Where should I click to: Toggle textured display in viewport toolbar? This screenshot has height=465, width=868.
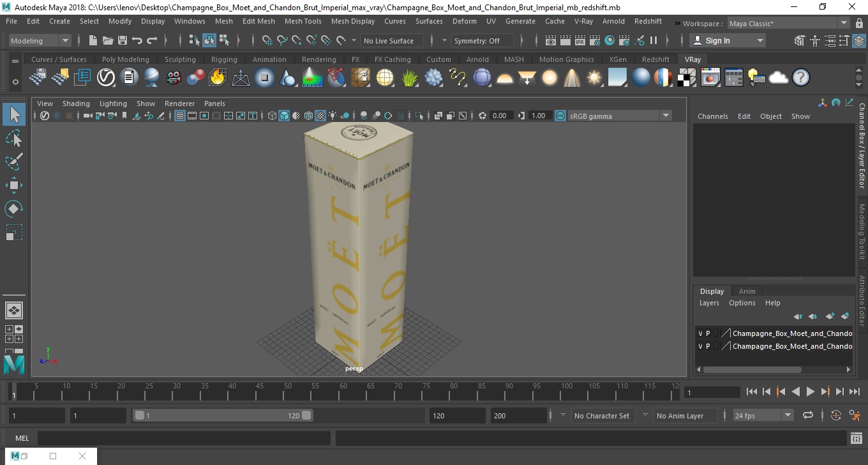(321, 116)
